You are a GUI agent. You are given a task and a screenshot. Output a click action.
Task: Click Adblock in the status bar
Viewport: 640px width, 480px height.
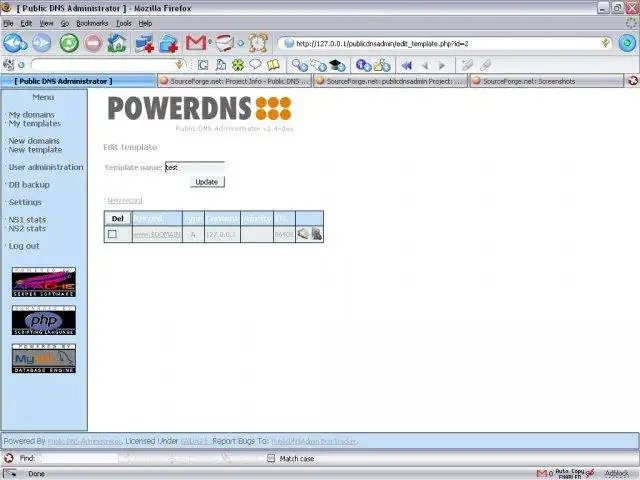(617, 473)
